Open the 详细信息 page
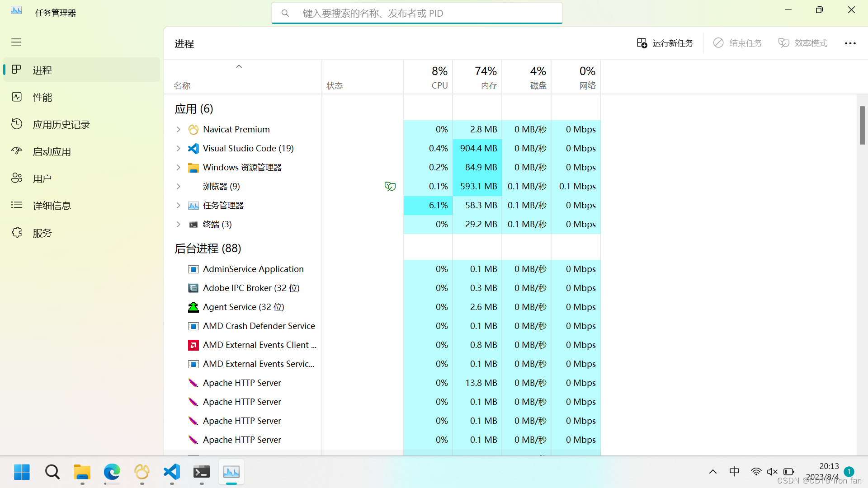The image size is (868, 488). [82, 206]
